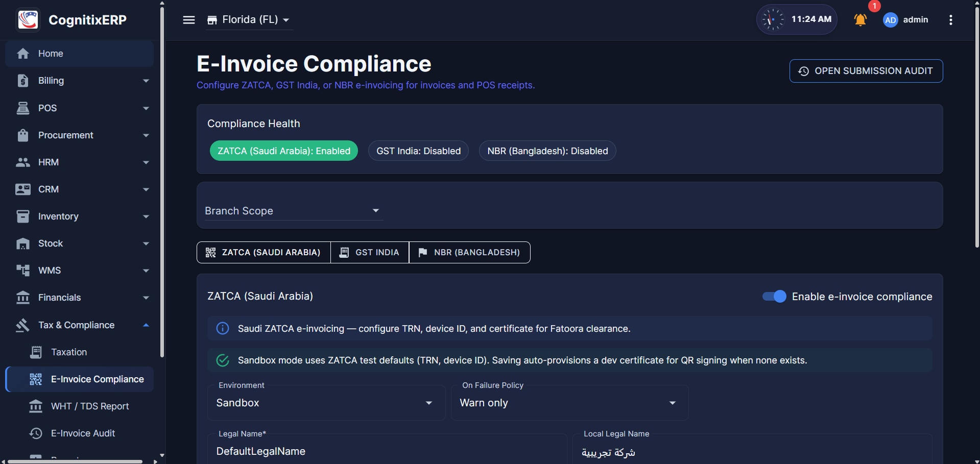The image size is (980, 464).
Task: Open the Florida (FL) branch dropdown
Action: 249,20
